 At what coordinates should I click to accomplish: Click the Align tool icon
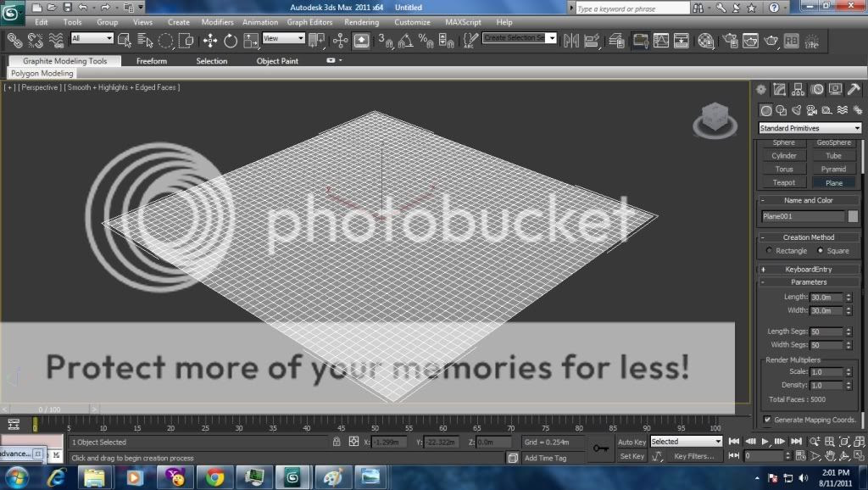[591, 41]
